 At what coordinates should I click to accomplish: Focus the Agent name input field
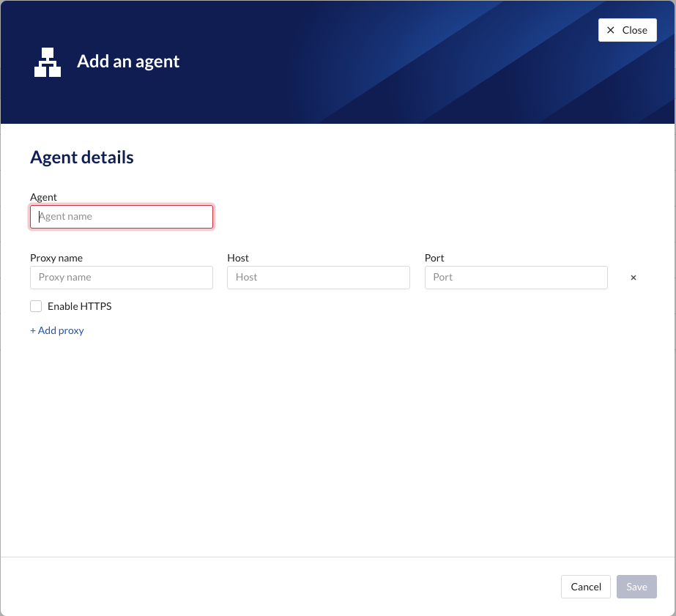(x=121, y=216)
